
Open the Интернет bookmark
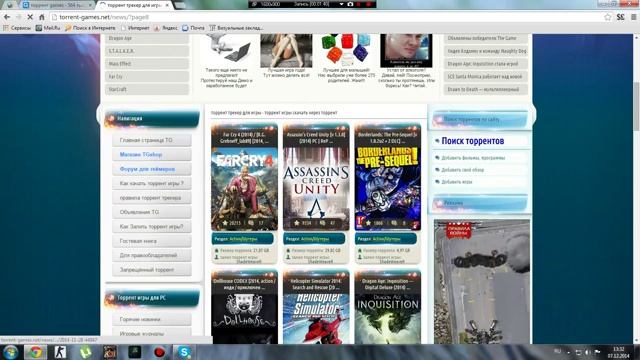click(135, 28)
